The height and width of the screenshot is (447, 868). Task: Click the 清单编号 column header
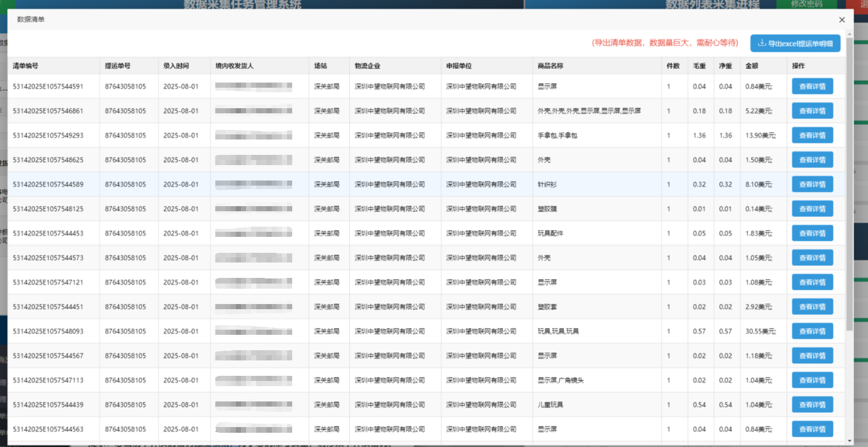[x=26, y=66]
